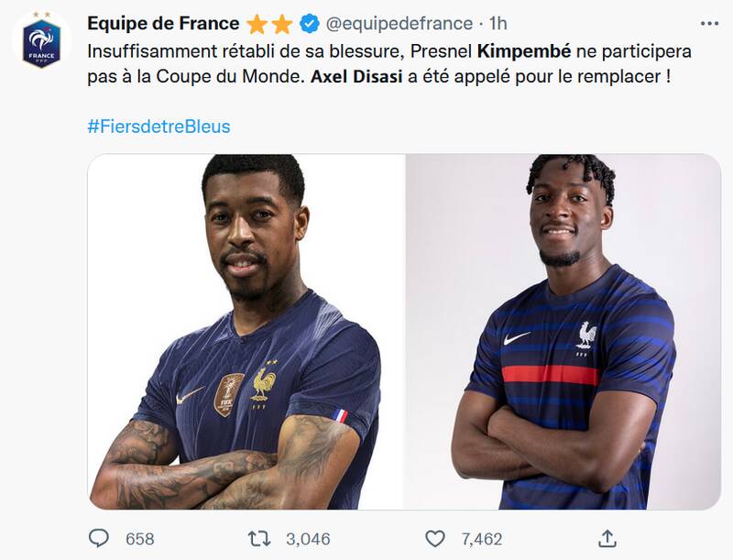This screenshot has width=733, height=560.
Task: Click the reply speech bubble icon
Action: tap(99, 539)
